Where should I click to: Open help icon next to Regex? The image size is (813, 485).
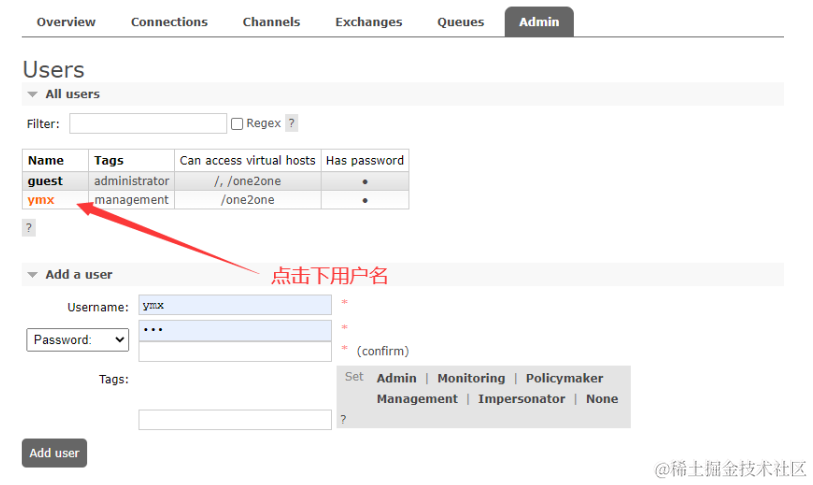tap(291, 123)
